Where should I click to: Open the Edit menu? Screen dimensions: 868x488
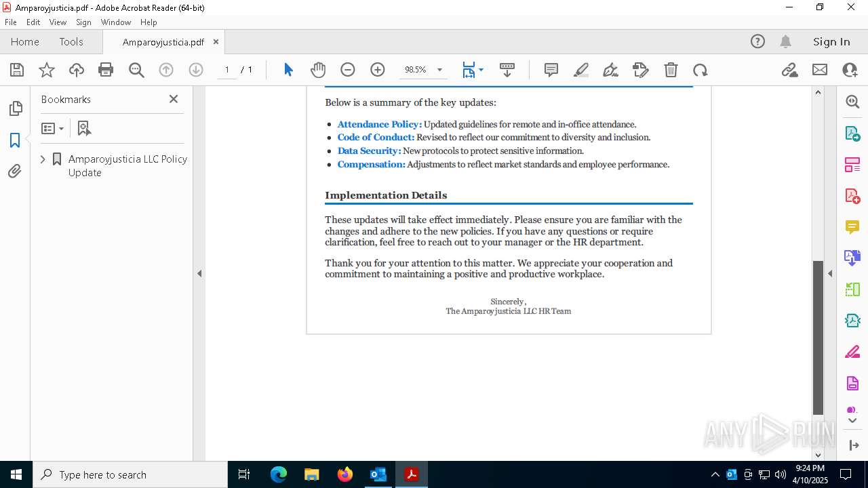point(33,22)
